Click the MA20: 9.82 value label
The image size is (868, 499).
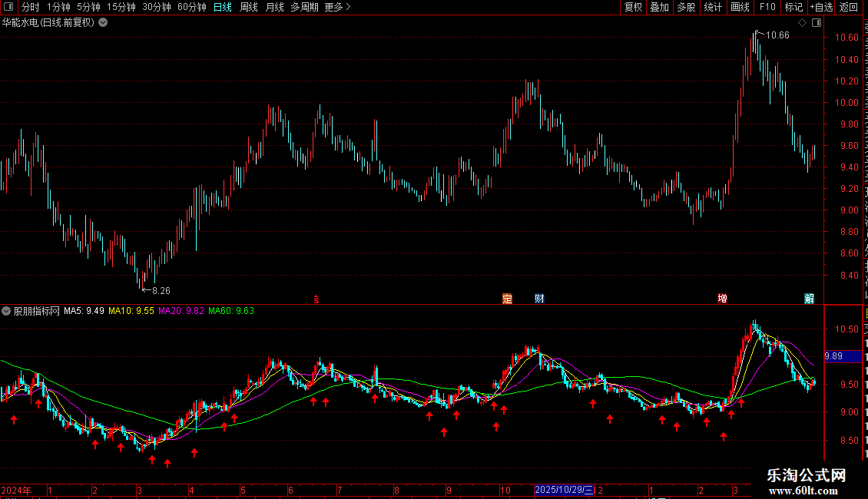[x=181, y=311]
